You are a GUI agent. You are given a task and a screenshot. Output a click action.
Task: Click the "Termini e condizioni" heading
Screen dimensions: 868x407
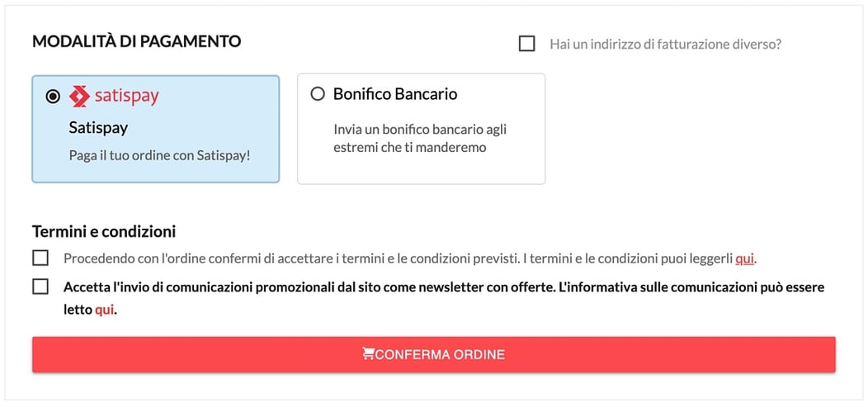104,231
